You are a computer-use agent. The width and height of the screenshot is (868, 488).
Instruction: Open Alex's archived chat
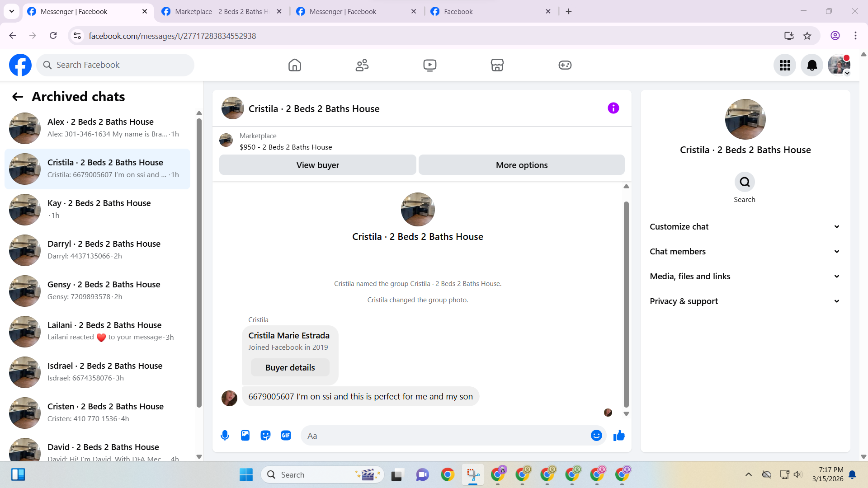pos(97,128)
